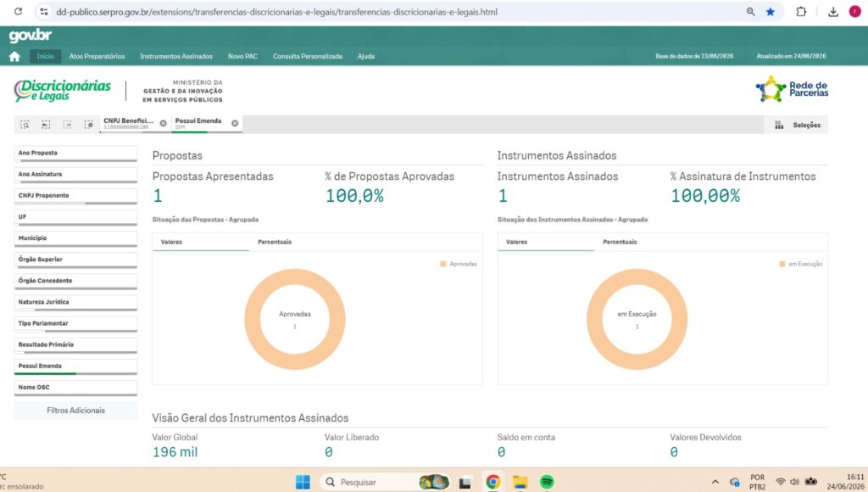Step forward one selection in toolbar
868x492 pixels.
coord(67,125)
